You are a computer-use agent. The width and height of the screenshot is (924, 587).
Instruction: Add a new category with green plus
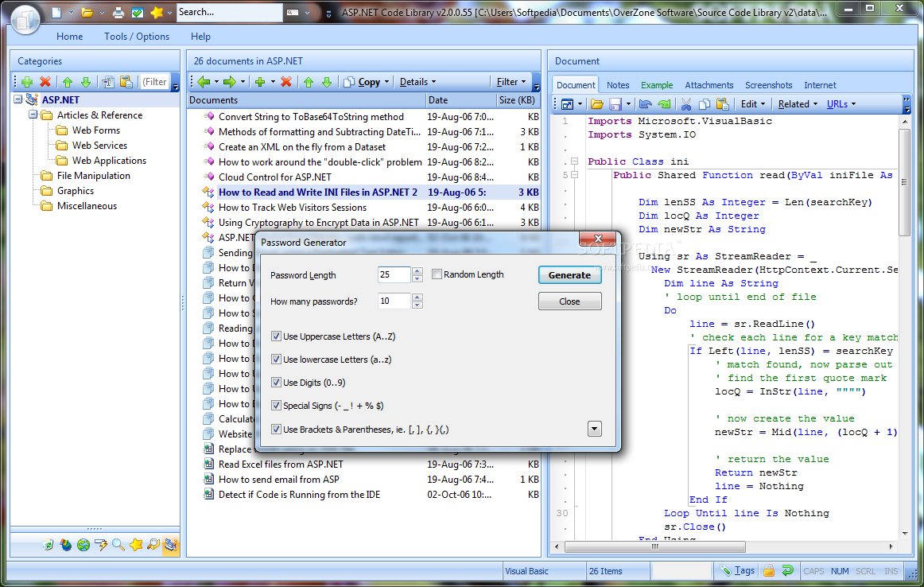[26, 82]
